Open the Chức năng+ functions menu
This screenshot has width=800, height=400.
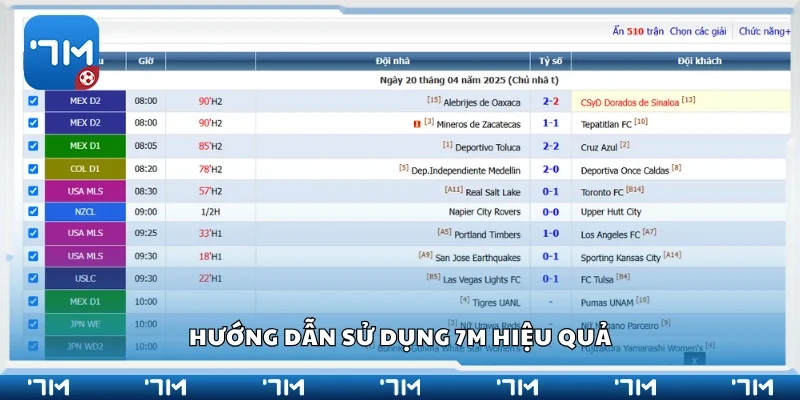click(764, 31)
